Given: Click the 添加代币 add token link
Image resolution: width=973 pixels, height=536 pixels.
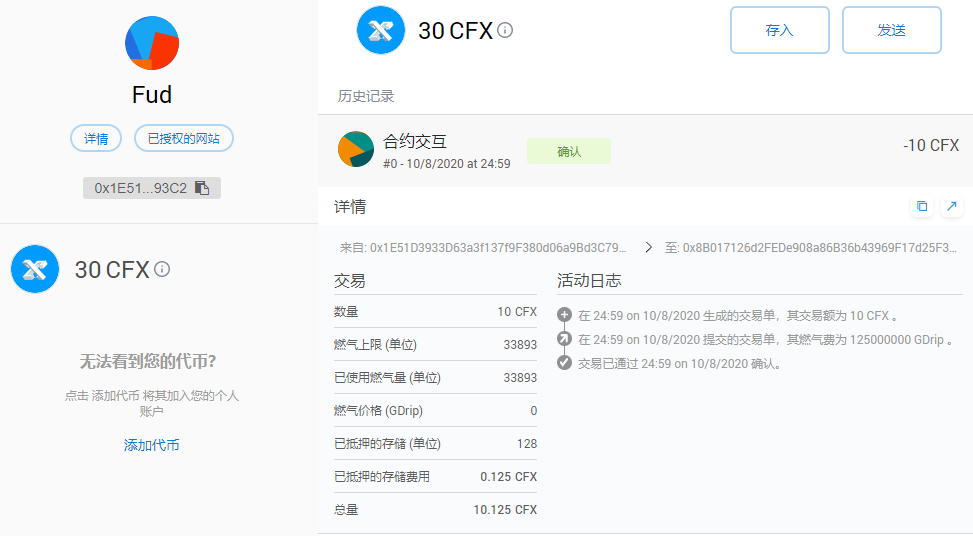Looking at the screenshot, I should click(x=152, y=445).
